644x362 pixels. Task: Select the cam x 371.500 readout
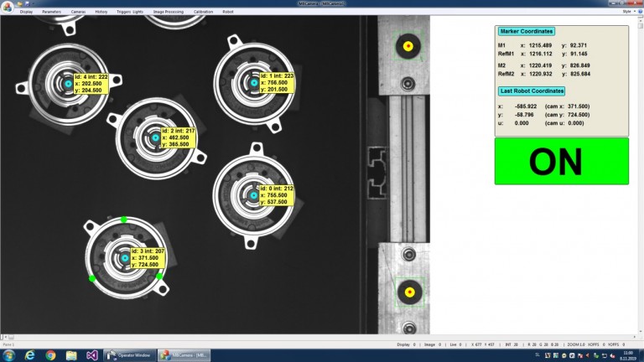point(567,106)
